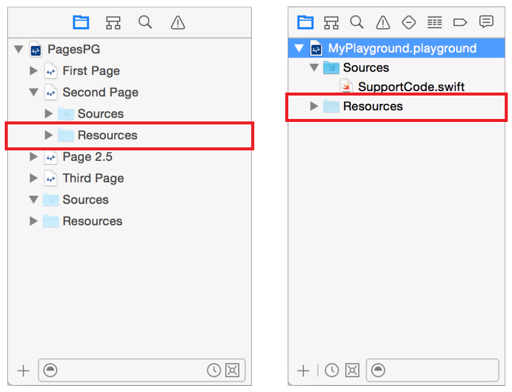The height and width of the screenshot is (392, 512).
Task: Collapse the PagesPG playground tree
Action: coord(19,49)
